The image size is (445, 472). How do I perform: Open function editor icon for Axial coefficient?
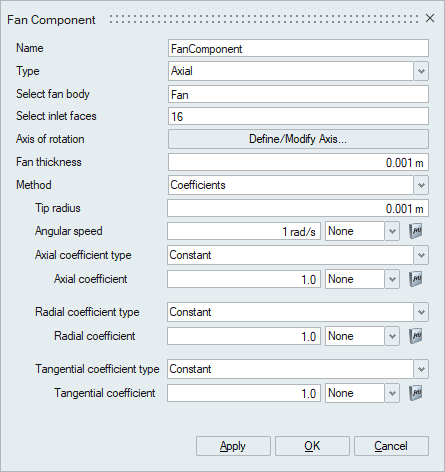point(416,279)
